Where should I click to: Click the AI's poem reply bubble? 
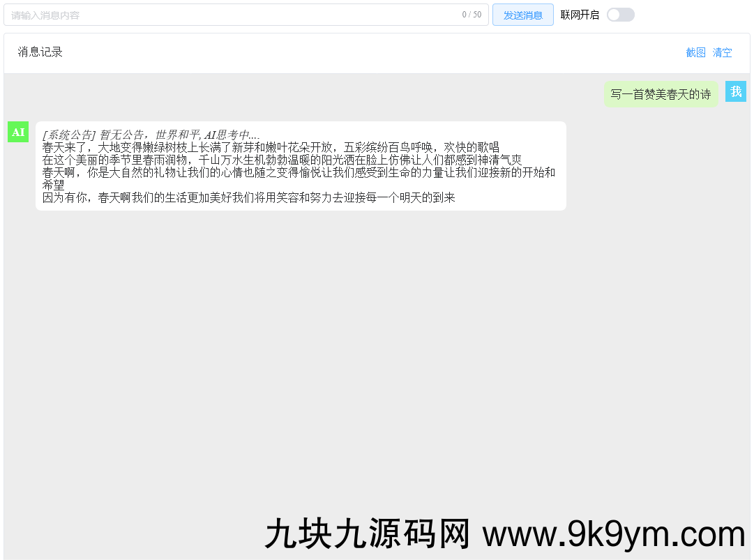(x=300, y=166)
